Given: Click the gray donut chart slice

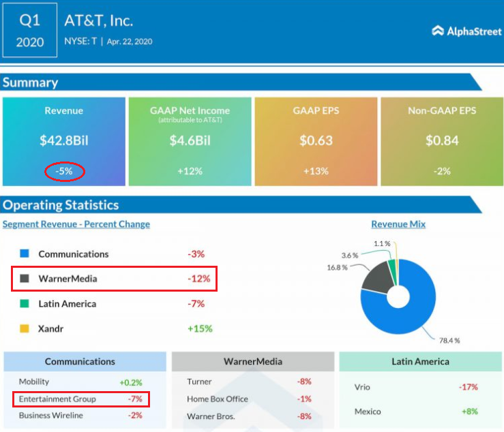Looking at the screenshot, I should [378, 279].
